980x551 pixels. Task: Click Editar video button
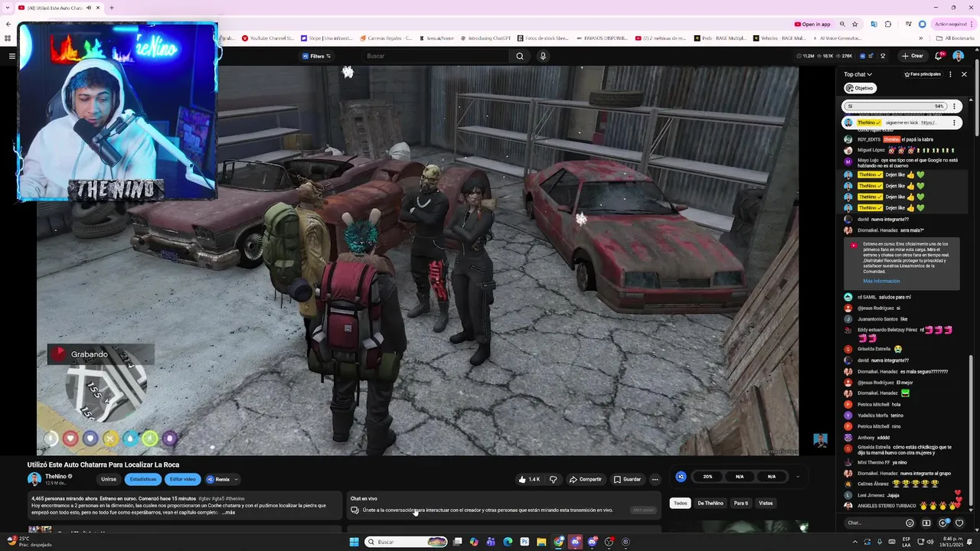(182, 479)
